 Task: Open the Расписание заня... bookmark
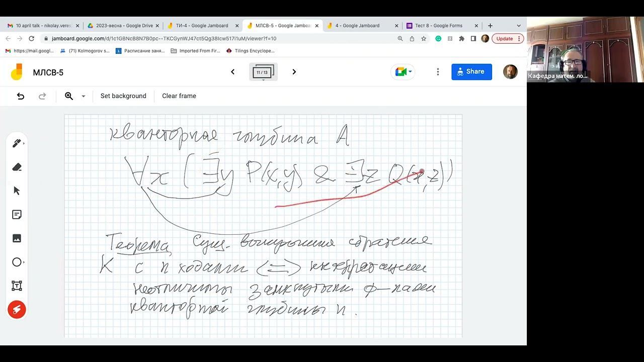(x=140, y=51)
